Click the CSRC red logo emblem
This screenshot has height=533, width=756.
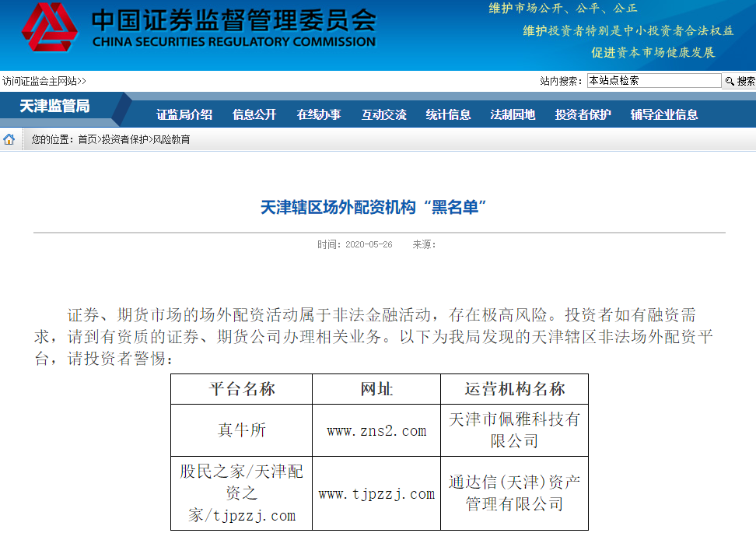pyautogui.click(x=51, y=30)
